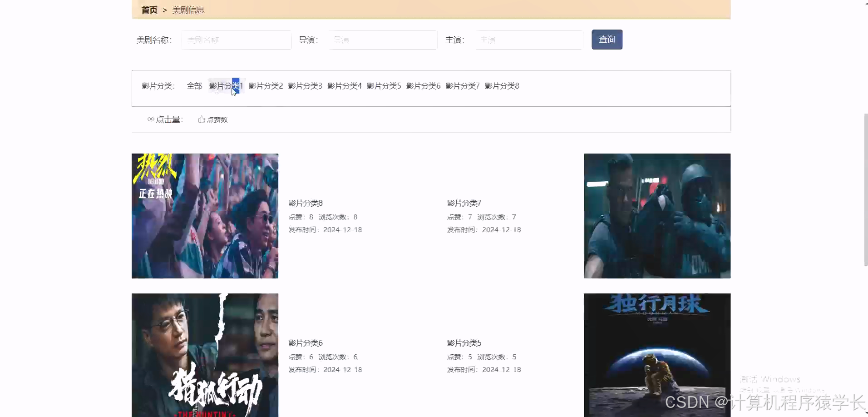Viewport: 868px width, 417px height.
Task: Click the thumbs-up icon for 点赞数 sorting
Action: click(202, 119)
